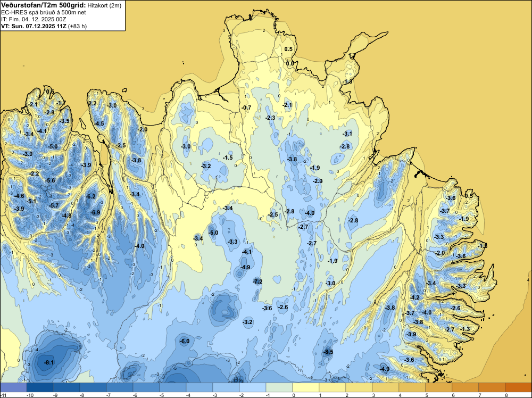Click the 'Hitakort (2m)' label
Screen dimensions: 532x398
(x=104, y=5)
